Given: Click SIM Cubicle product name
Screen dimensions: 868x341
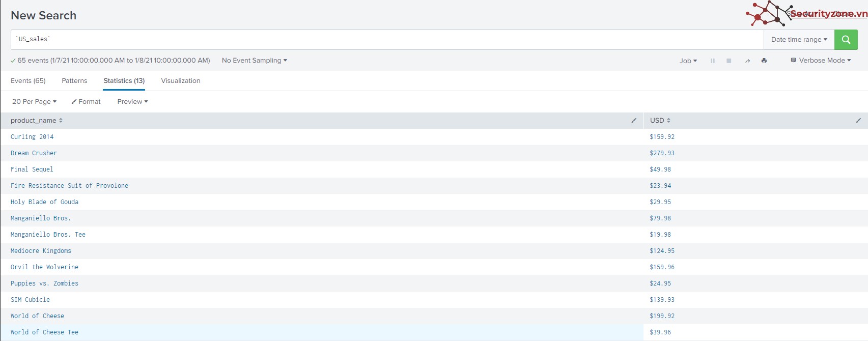Looking at the screenshot, I should point(30,300).
